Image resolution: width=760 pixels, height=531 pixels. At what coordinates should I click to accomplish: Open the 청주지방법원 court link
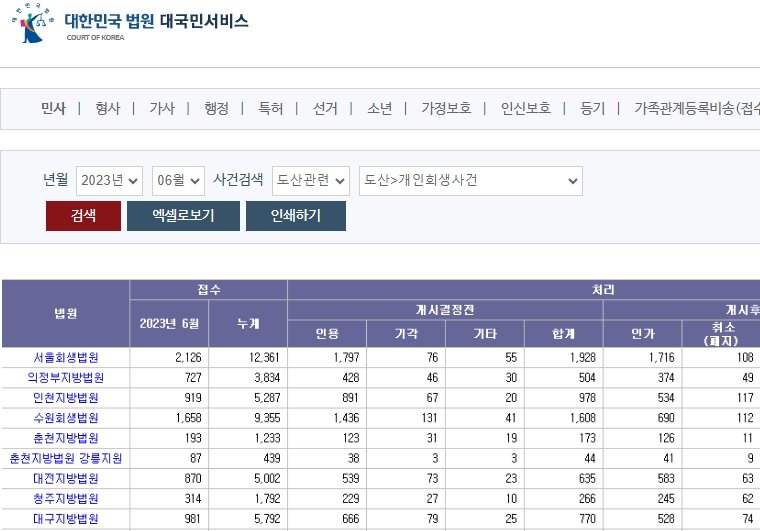[66, 499]
